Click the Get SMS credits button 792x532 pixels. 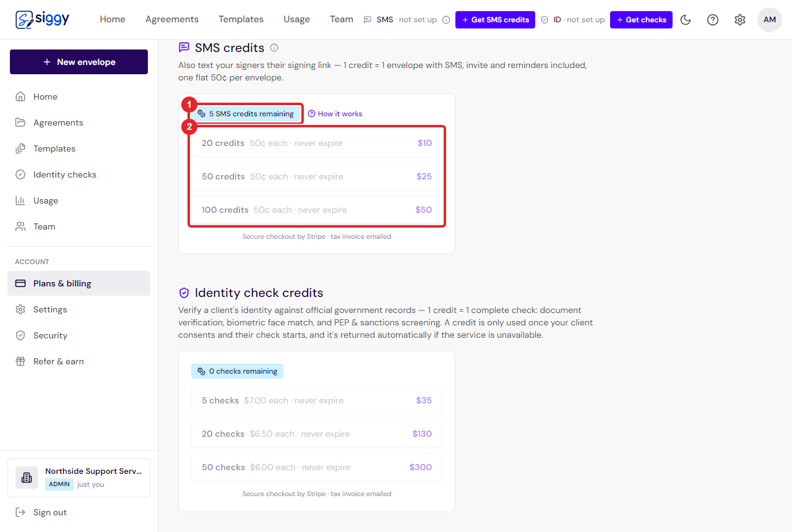coord(495,20)
